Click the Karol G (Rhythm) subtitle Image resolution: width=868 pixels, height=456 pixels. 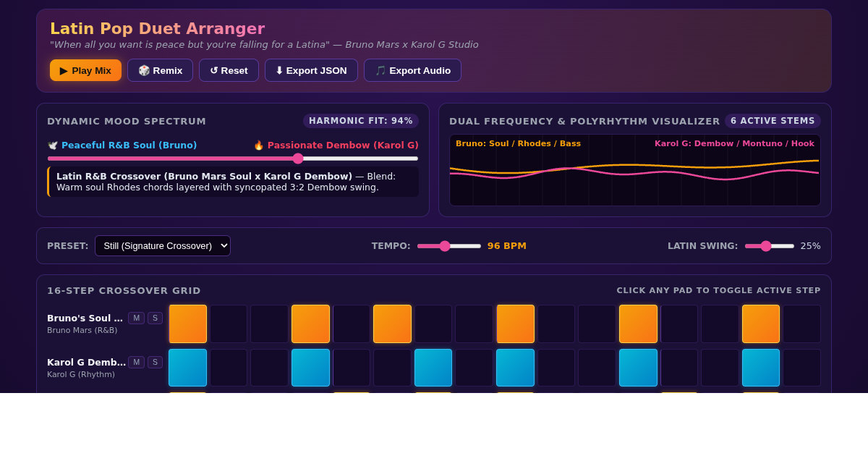(81, 374)
